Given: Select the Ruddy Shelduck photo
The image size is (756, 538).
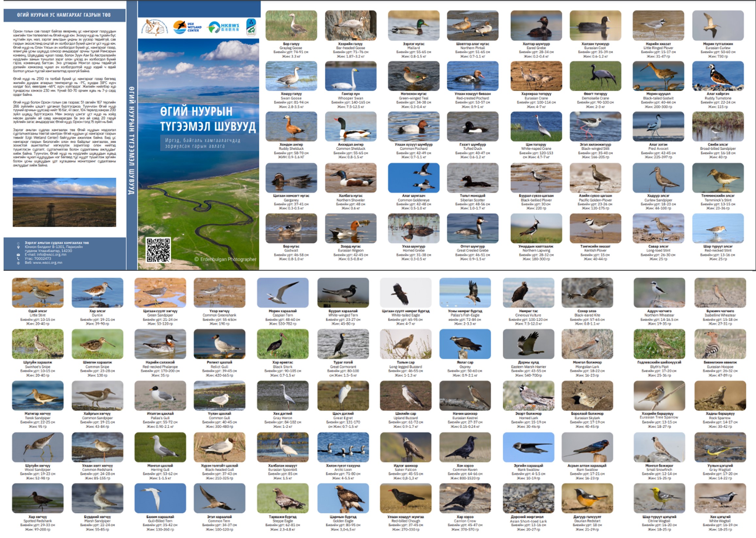Looking at the screenshot, I should pos(291,126).
